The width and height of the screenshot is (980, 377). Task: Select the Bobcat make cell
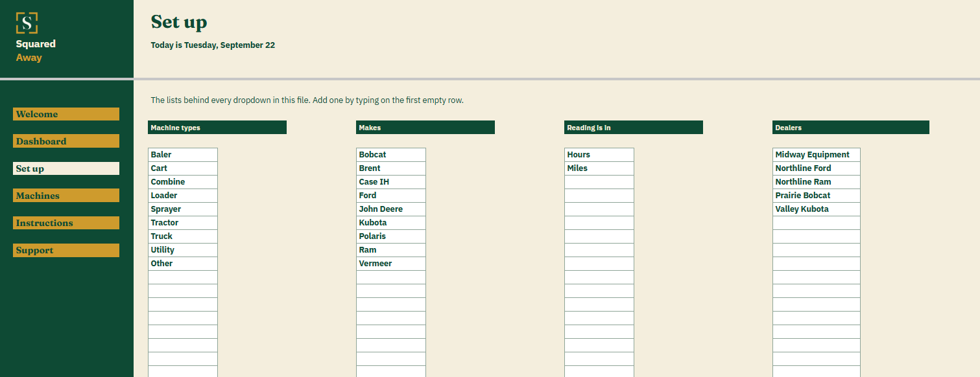(391, 155)
